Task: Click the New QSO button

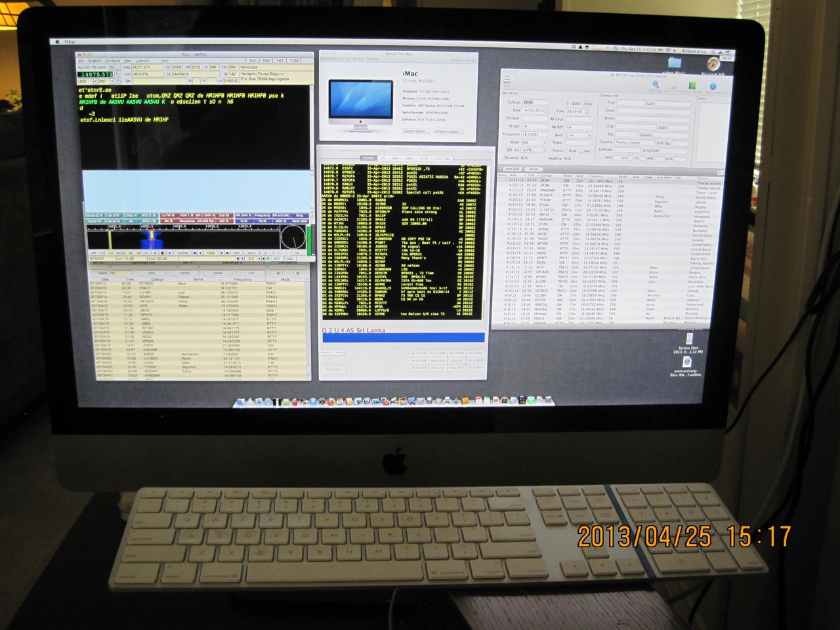Action: 512,169
